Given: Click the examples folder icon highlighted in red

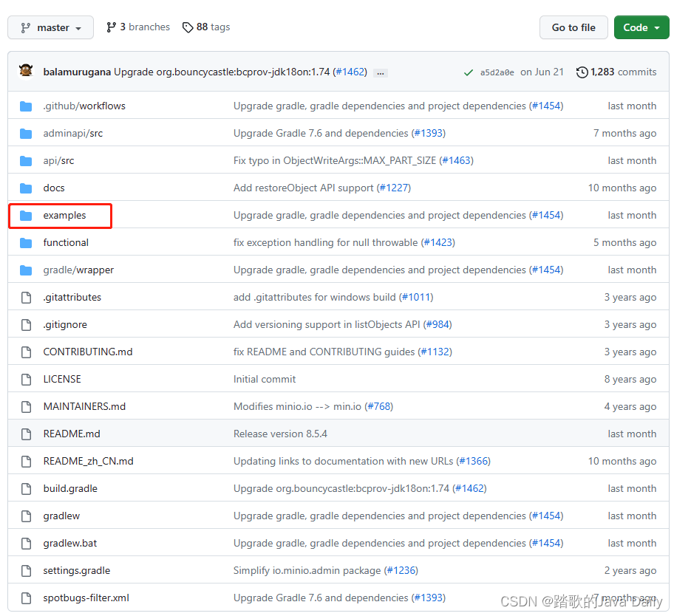Looking at the screenshot, I should 27,215.
